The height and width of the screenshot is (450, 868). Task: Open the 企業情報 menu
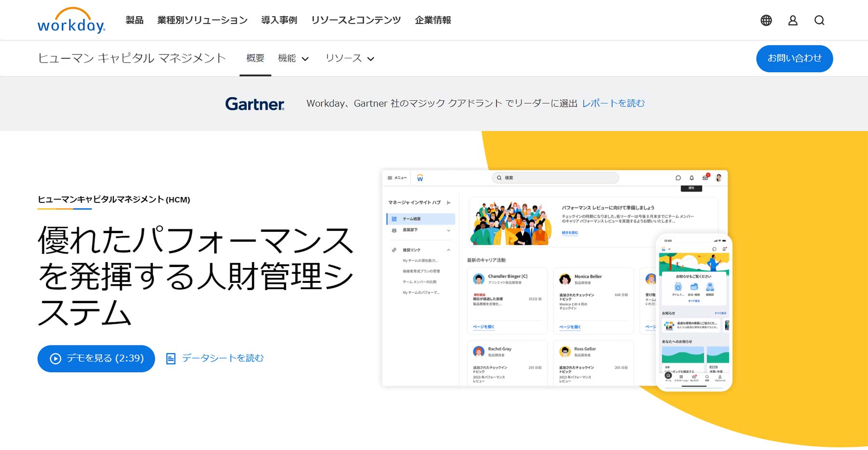click(x=433, y=20)
